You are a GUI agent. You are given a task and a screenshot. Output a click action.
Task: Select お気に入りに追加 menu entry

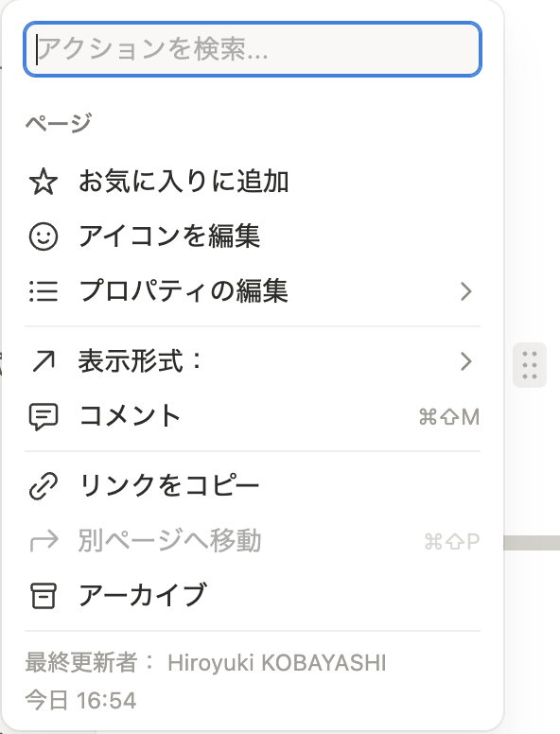pos(253,182)
